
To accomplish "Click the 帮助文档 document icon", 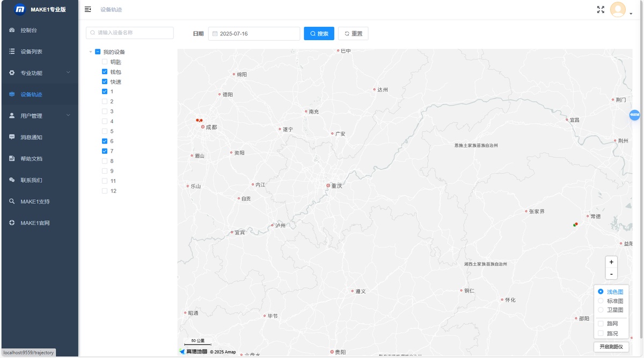I will (x=12, y=159).
